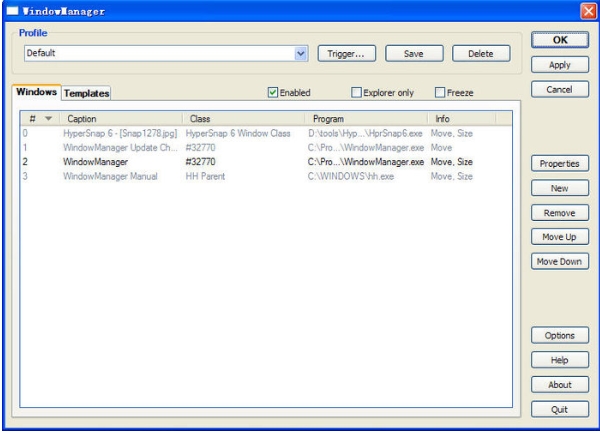This screenshot has width=600, height=433.
Task: Close the WindowManager window
Action: (x=589, y=11)
